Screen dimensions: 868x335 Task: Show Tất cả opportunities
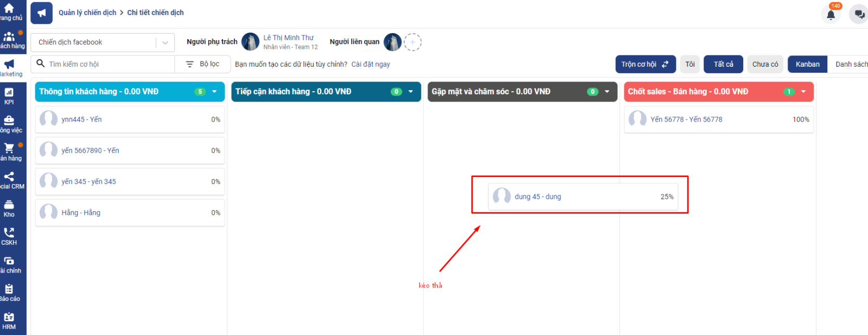[723, 64]
